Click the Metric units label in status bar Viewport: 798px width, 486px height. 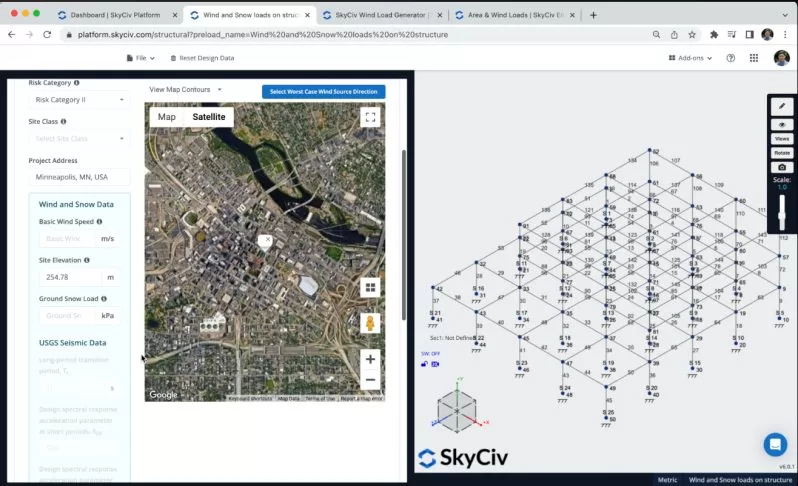click(667, 480)
